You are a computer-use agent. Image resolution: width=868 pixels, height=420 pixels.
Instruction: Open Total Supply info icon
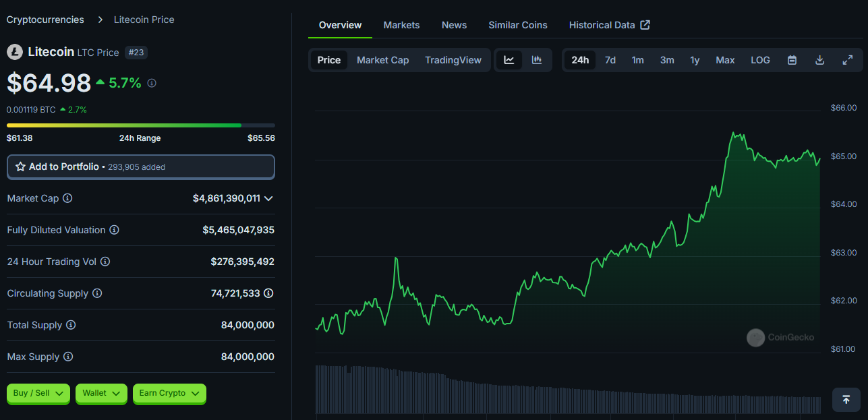[x=71, y=325]
